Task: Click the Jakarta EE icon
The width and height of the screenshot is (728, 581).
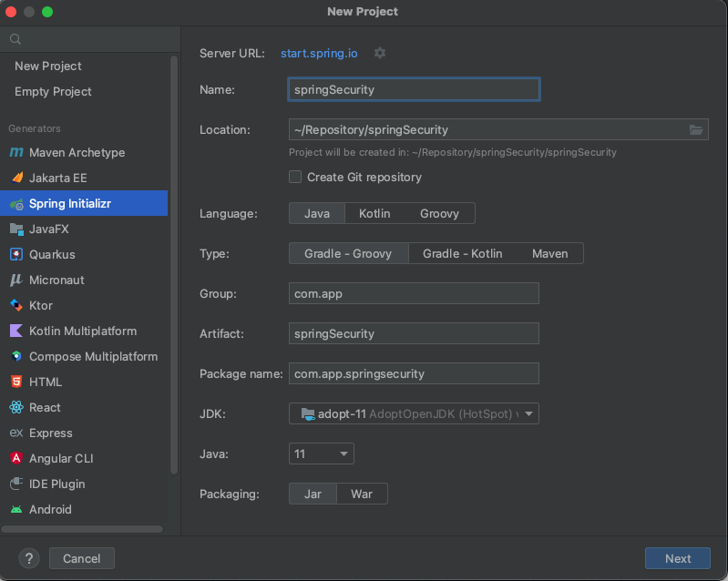Action: tap(17, 178)
